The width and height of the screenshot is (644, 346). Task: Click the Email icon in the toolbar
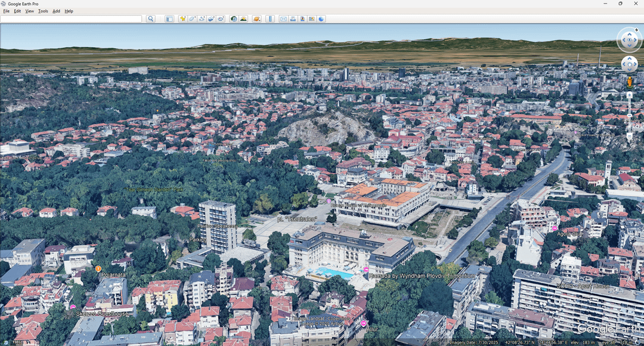[283, 19]
